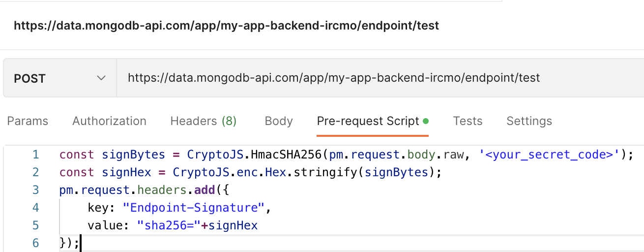Click line number 3 in the editor gutter
The image size is (644, 252).
[x=35, y=190]
